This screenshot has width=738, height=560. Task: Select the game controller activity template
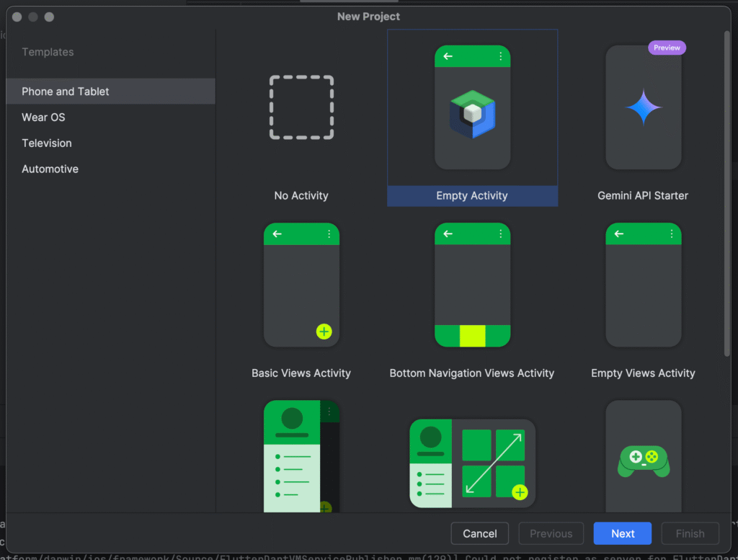[x=644, y=456]
